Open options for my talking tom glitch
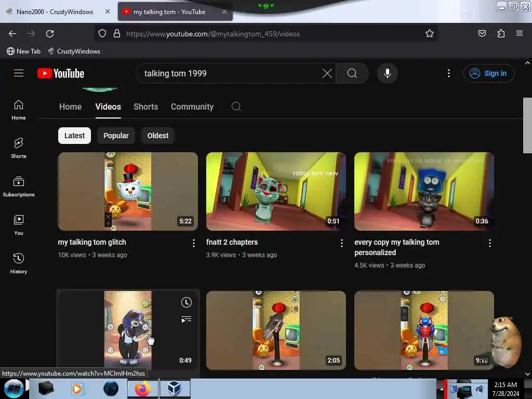The height and width of the screenshot is (399, 532). coord(193,243)
